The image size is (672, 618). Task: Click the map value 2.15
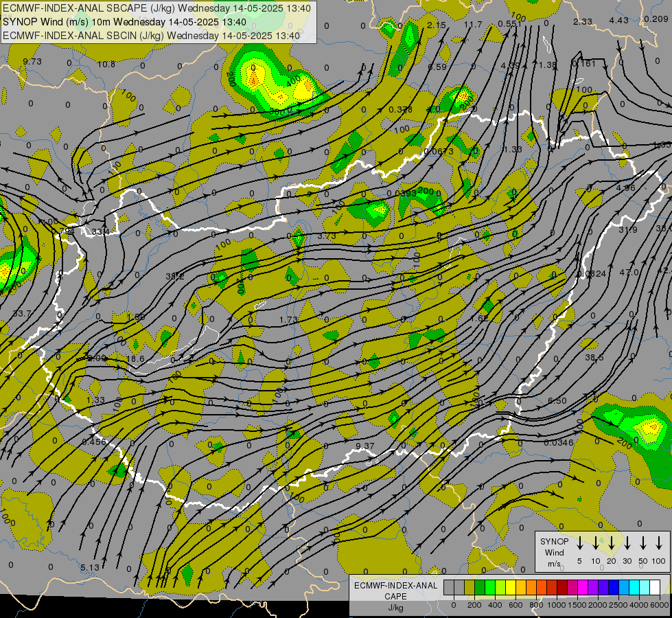(x=437, y=25)
